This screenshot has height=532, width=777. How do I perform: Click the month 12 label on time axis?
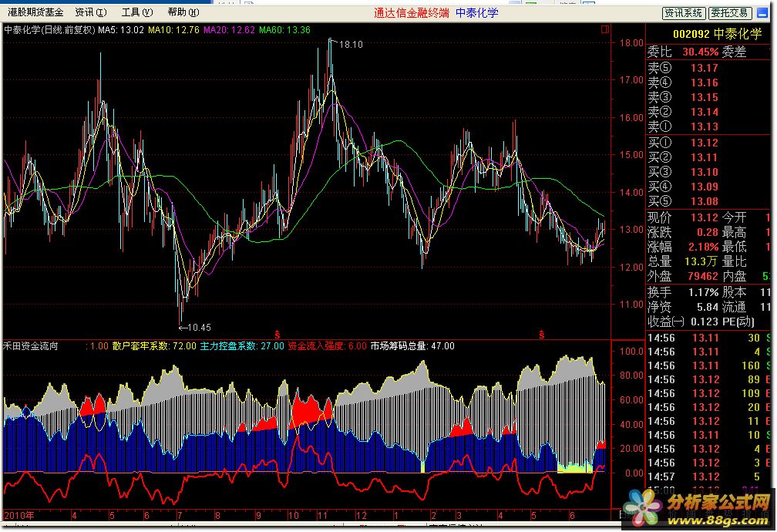click(362, 516)
